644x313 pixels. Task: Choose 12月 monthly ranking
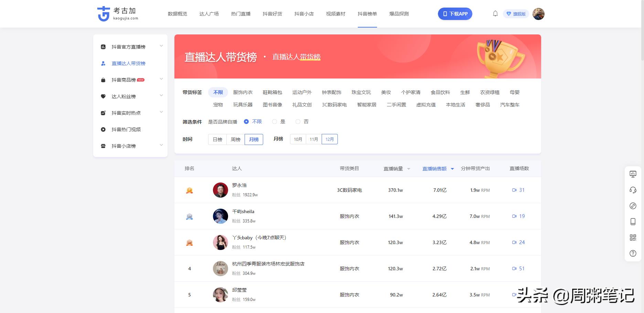pyautogui.click(x=330, y=139)
